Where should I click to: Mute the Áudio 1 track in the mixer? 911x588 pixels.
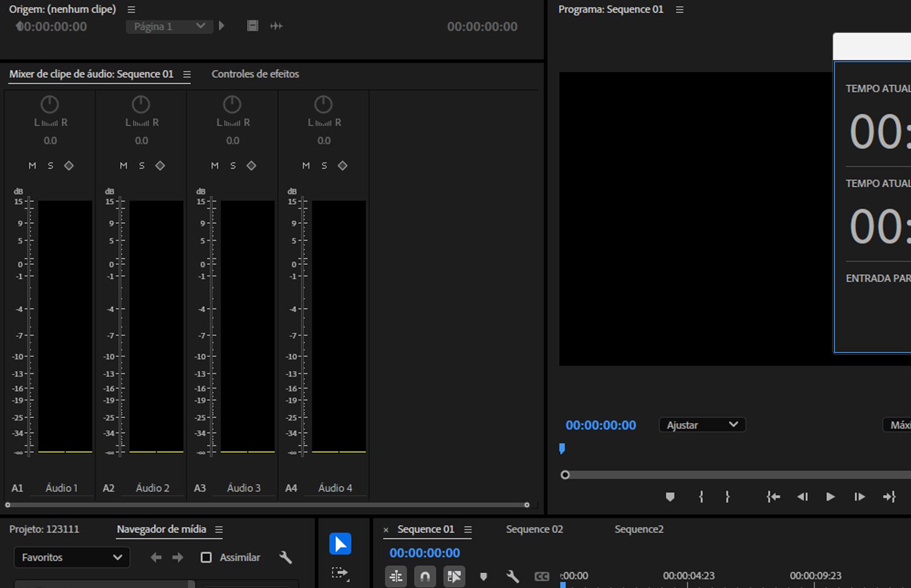point(32,166)
